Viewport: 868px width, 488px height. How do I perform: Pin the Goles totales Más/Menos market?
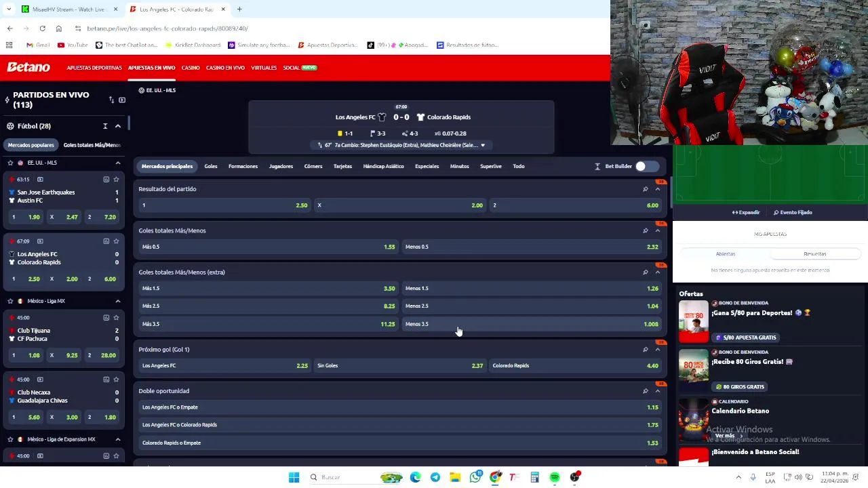pos(645,230)
